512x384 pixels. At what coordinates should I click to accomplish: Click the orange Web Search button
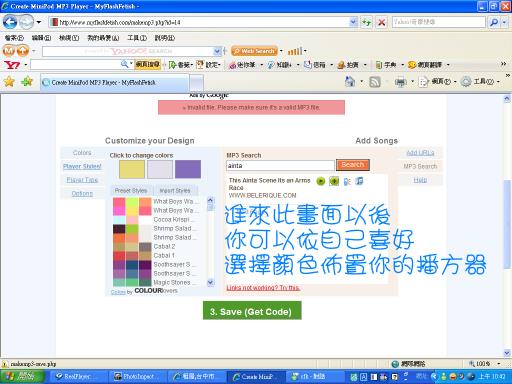tap(254, 51)
